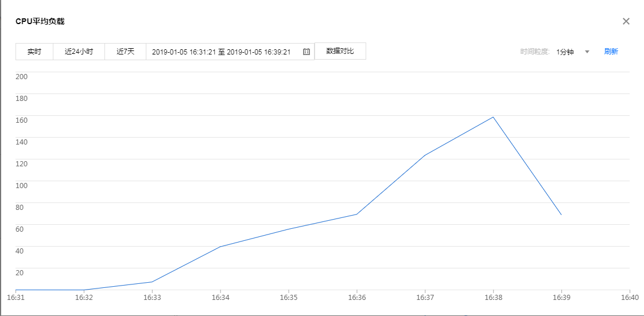Click the chart point at 16:33
Screen dimensions: 644x316
152,282
